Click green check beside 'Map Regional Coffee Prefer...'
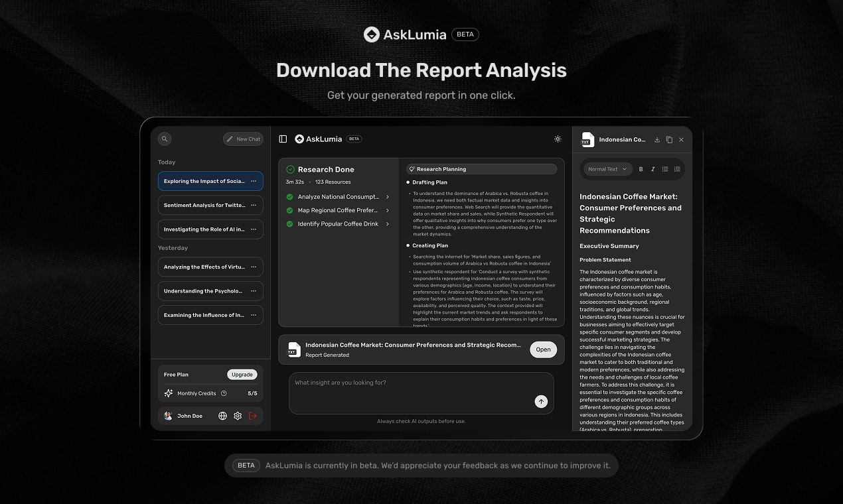Screen dimensions: 843x504 [x=289, y=210]
